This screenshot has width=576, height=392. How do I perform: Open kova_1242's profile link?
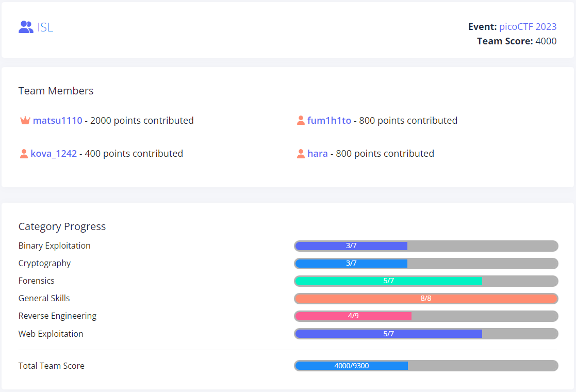click(54, 154)
